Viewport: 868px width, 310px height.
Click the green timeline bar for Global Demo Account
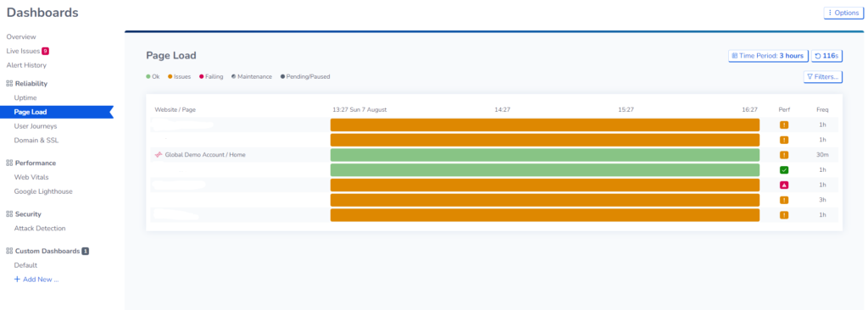click(x=545, y=155)
